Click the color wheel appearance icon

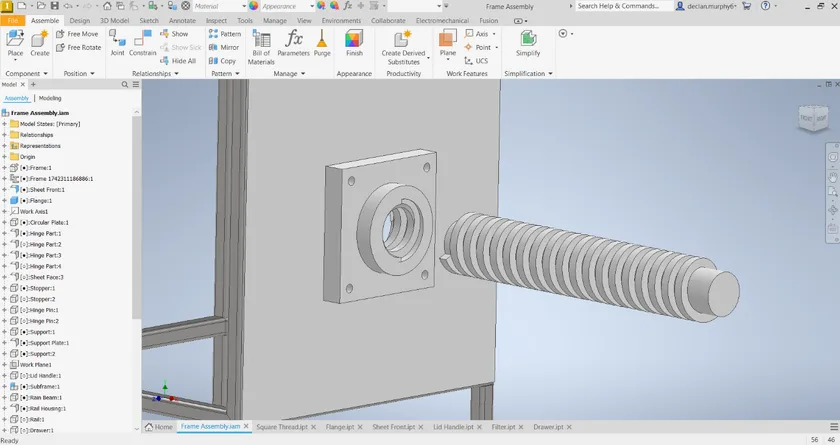[253, 6]
